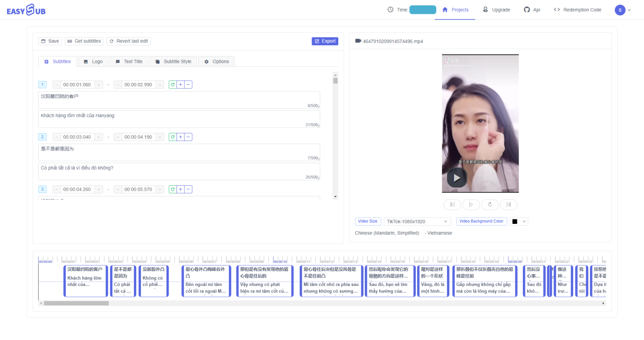The image size is (644, 340).
Task: Click the skip to start playback icon
Action: point(452,205)
